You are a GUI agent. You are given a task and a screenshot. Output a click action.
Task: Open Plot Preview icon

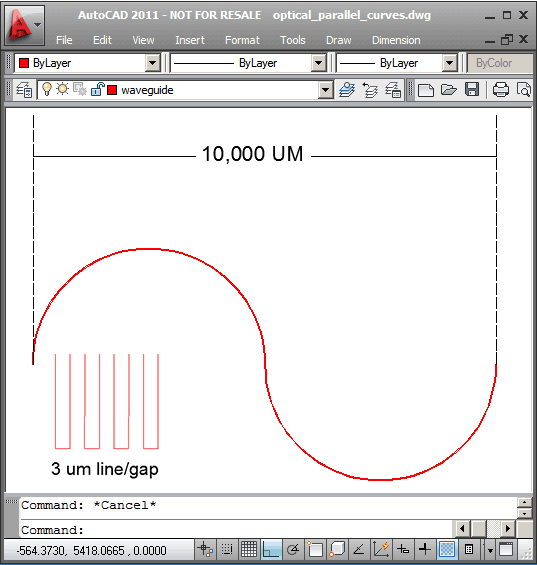[523, 90]
